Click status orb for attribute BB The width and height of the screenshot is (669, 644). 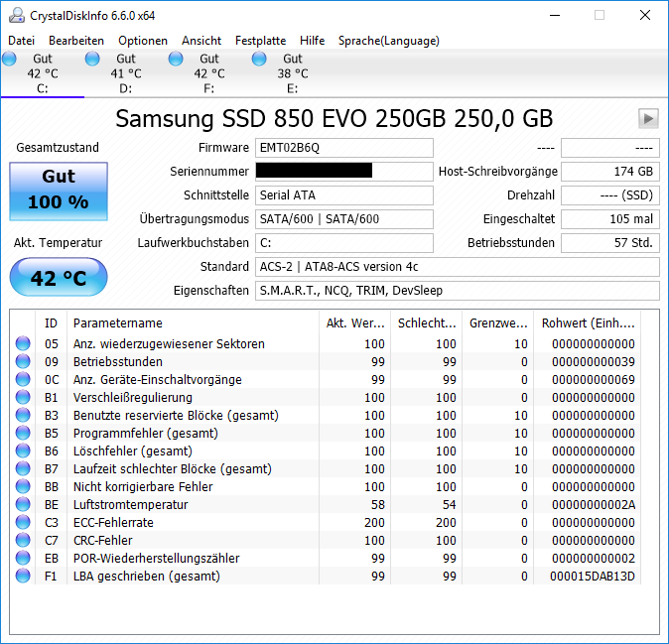coord(23,487)
